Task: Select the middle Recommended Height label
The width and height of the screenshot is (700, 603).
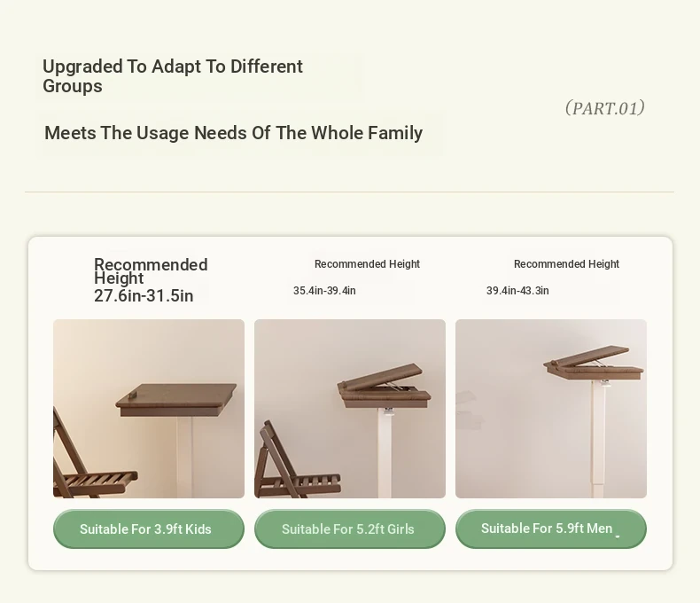Action: [x=367, y=264]
